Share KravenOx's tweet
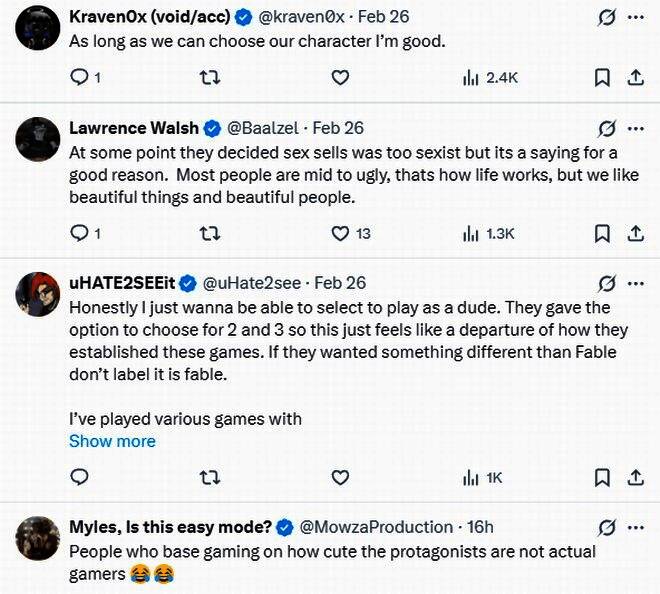This screenshot has width=660, height=594. tap(635, 78)
